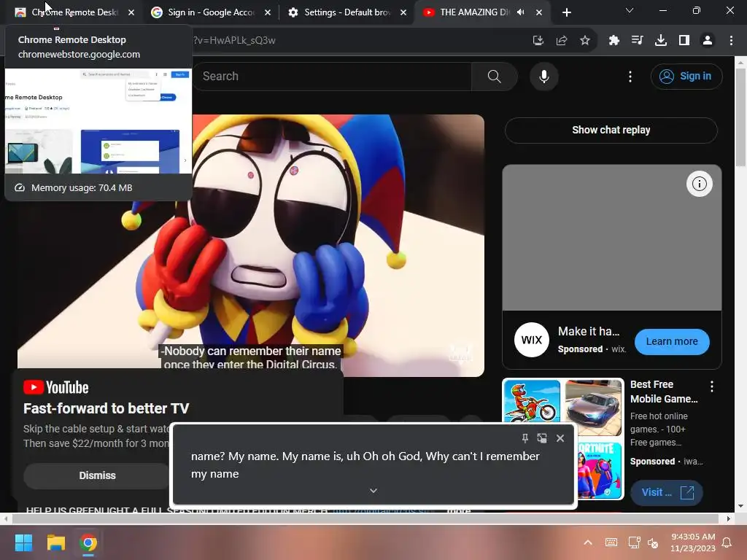
Task: Switch to the Chrome Remote Desktop tab
Action: click(74, 12)
